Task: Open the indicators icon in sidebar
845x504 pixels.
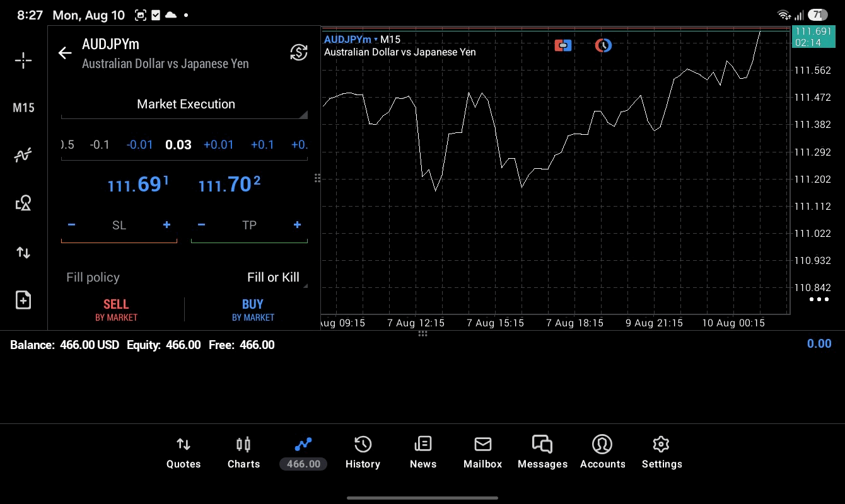Action: (x=23, y=155)
